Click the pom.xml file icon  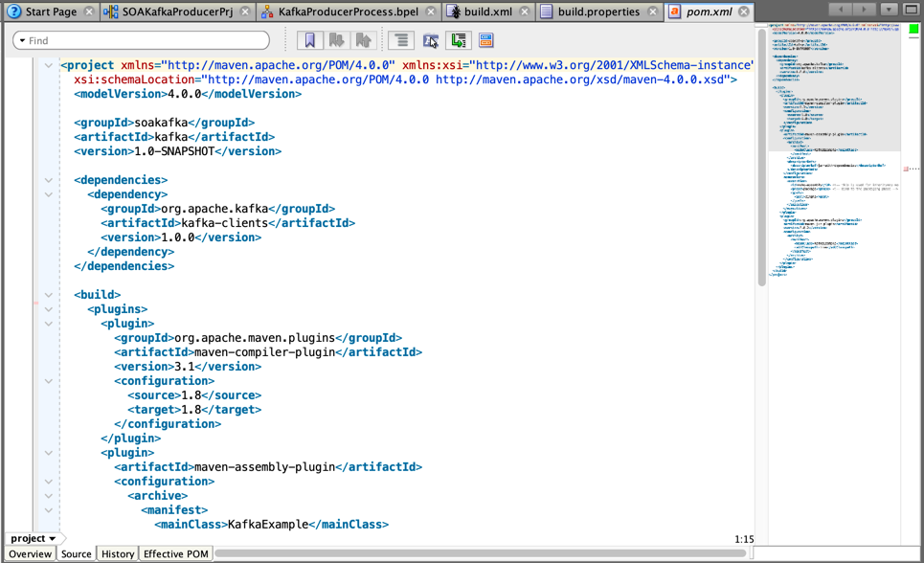point(674,11)
